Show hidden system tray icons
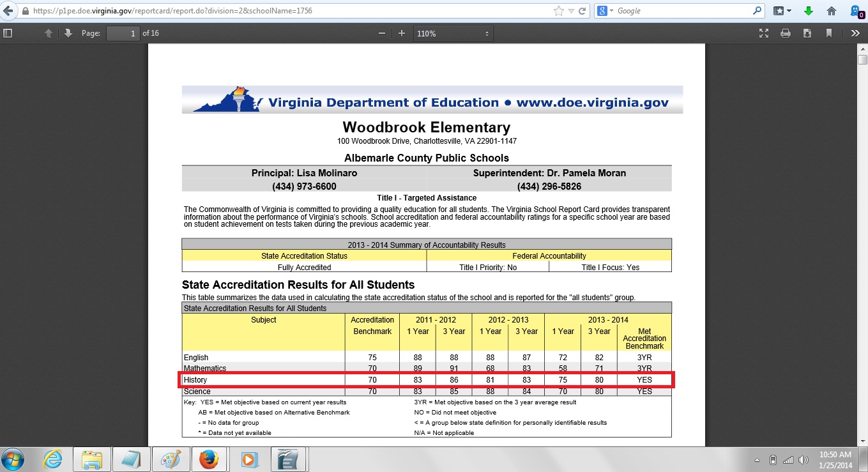This screenshot has height=472, width=868. [x=757, y=459]
